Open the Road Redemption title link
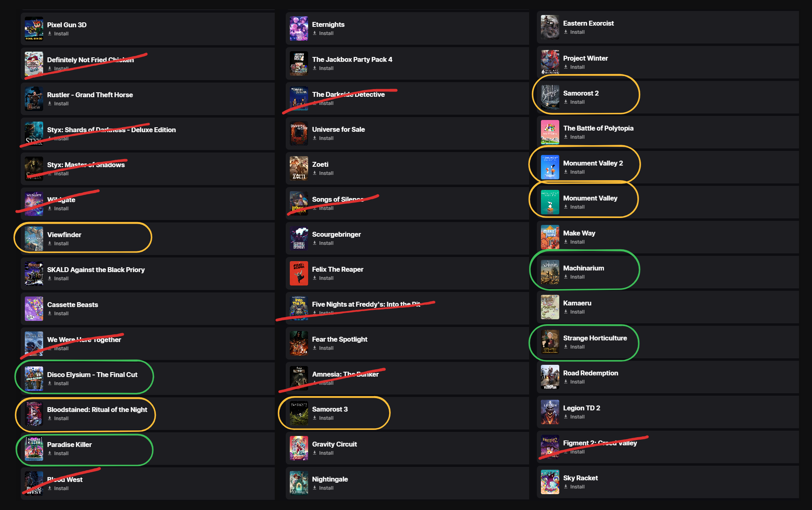Viewport: 812px width, 510px height. coord(590,373)
